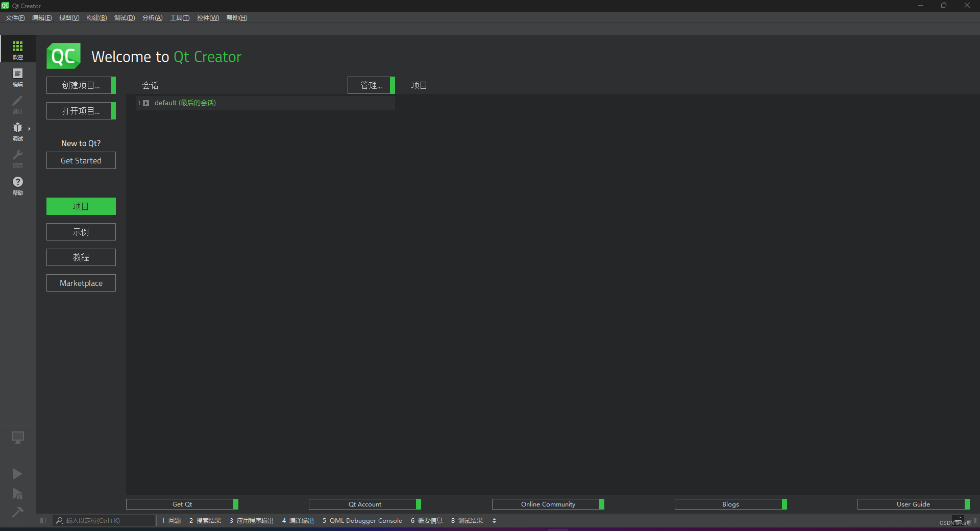Toggle the left sidebar visibility icon
Viewport: 980px width, 531px height.
pyautogui.click(x=43, y=521)
